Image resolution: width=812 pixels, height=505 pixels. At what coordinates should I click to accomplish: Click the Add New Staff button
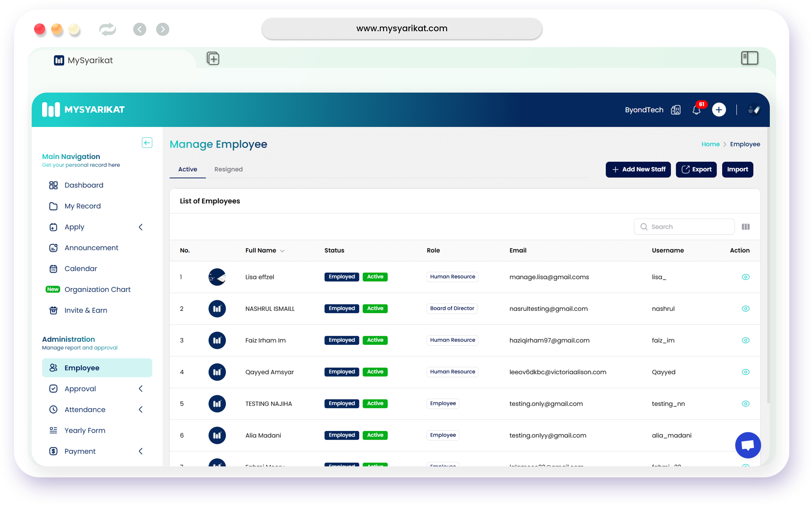click(x=638, y=170)
